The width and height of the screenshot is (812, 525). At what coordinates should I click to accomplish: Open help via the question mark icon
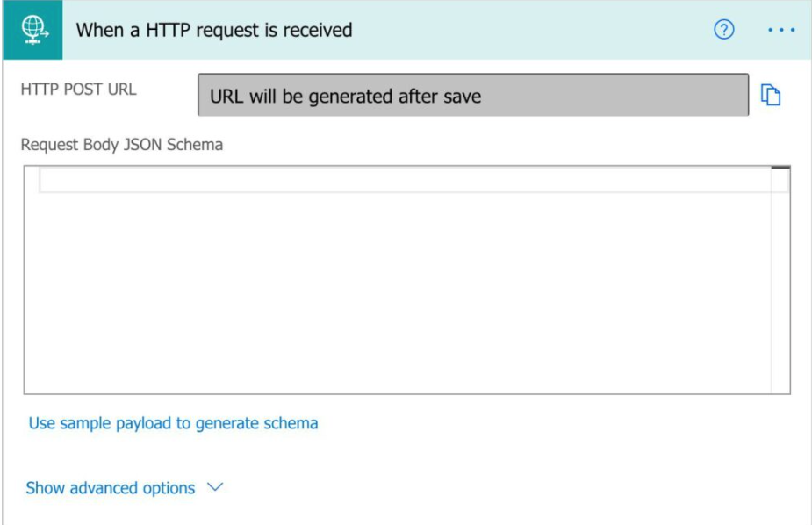pos(724,30)
